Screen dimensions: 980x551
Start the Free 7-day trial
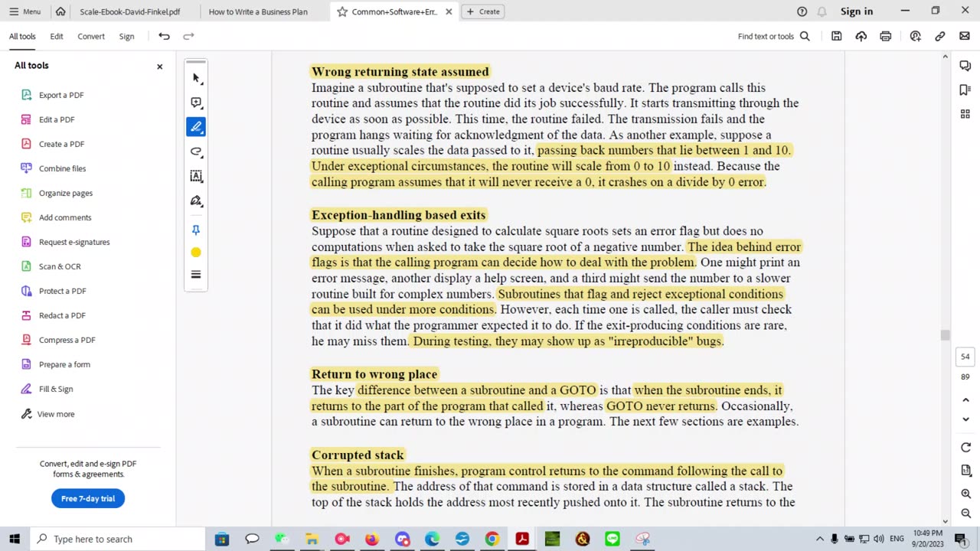pos(88,498)
